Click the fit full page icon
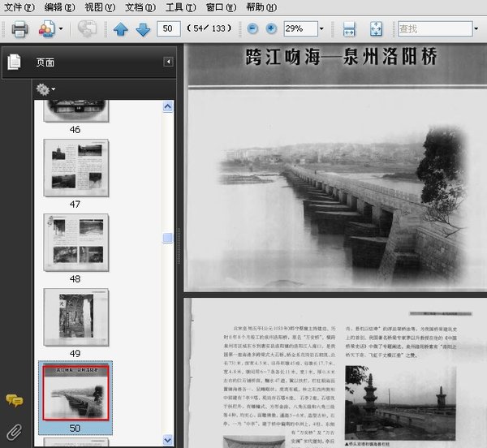This screenshot has width=487, height=448. pos(376,29)
